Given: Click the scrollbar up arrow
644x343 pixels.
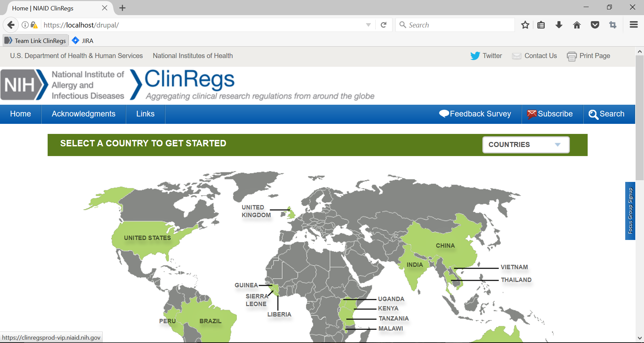Looking at the screenshot, I should (x=640, y=52).
